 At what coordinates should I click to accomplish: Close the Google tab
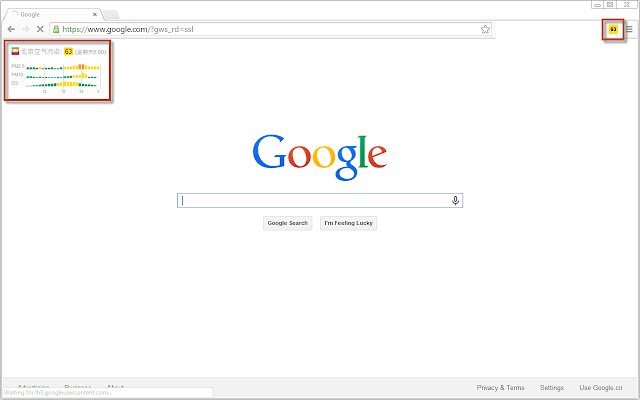click(x=95, y=14)
